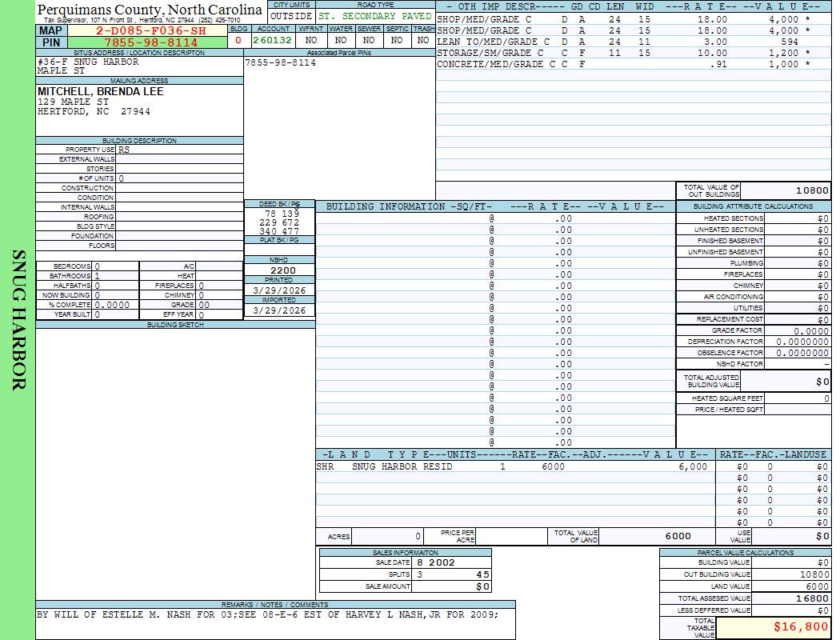Click the RS property use field
Image resolution: width=840 pixels, height=640 pixels.
[179, 150]
